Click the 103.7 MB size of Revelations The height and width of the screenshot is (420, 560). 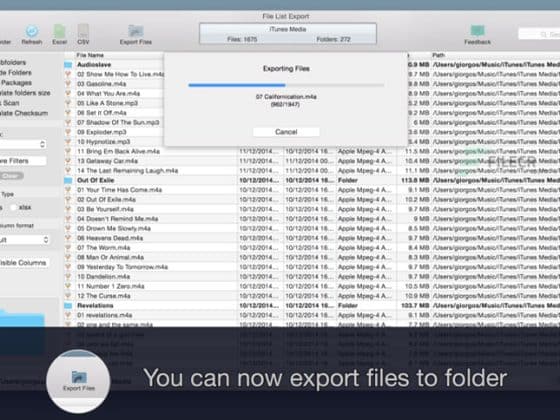coord(415,306)
